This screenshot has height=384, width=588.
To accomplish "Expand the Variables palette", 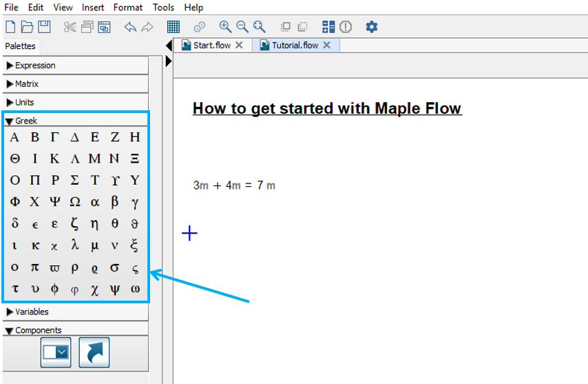I will pos(76,312).
